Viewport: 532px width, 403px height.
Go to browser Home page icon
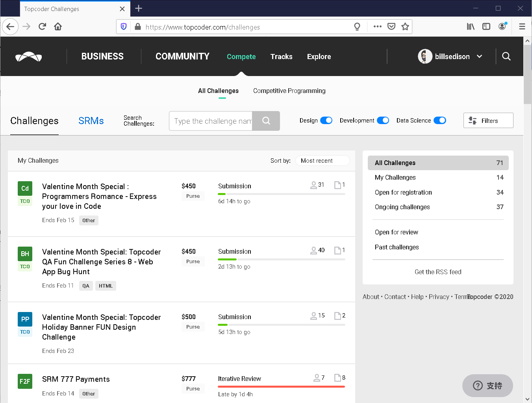click(x=58, y=27)
